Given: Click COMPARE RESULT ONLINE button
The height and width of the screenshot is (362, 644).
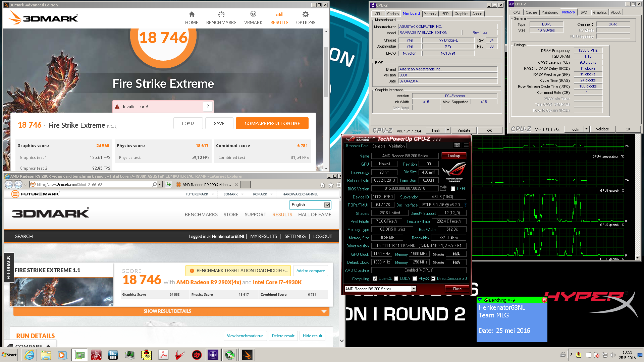Looking at the screenshot, I should (272, 123).
